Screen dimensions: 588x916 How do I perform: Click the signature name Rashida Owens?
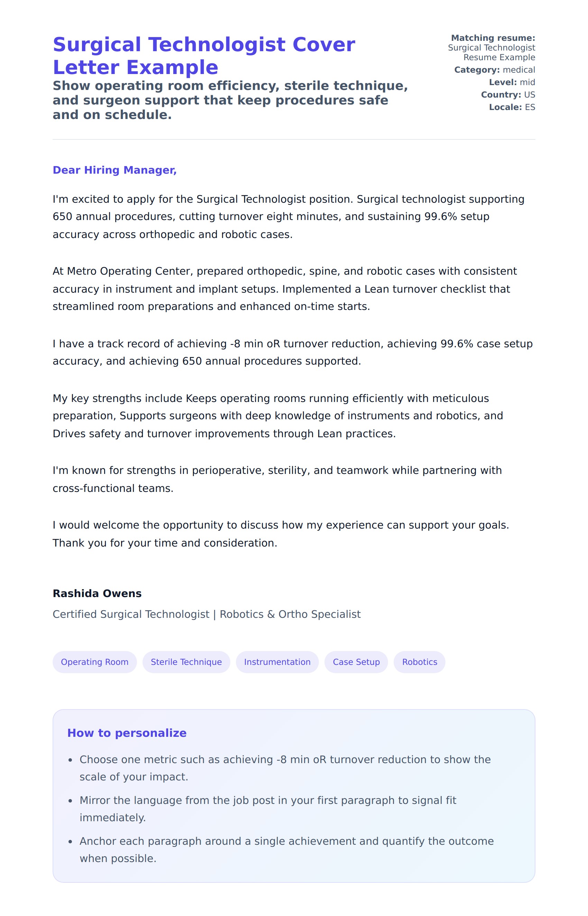click(97, 593)
